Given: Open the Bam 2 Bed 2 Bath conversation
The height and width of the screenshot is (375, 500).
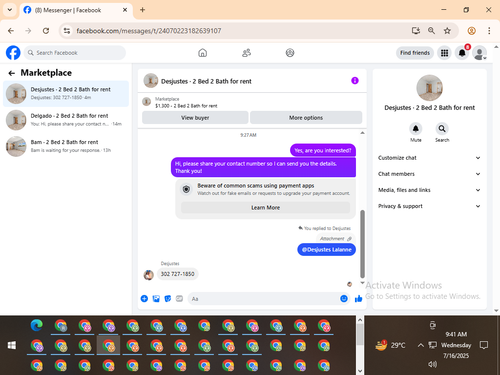Looking at the screenshot, I should pyautogui.click(x=66, y=146).
